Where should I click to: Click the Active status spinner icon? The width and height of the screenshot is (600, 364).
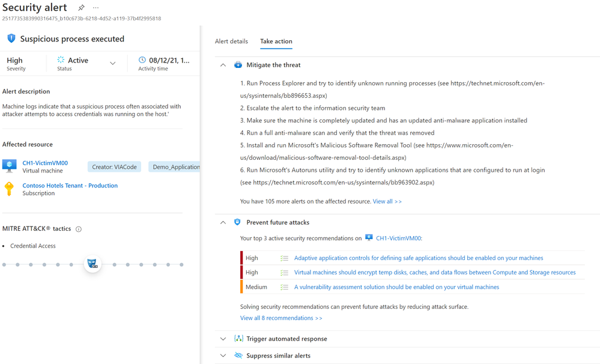(x=61, y=59)
